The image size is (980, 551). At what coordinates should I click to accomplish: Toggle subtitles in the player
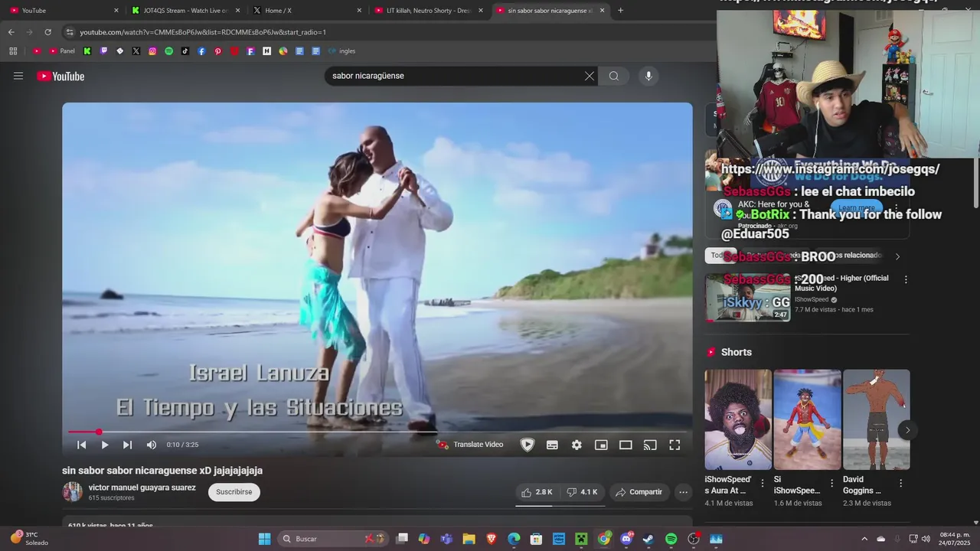point(552,445)
